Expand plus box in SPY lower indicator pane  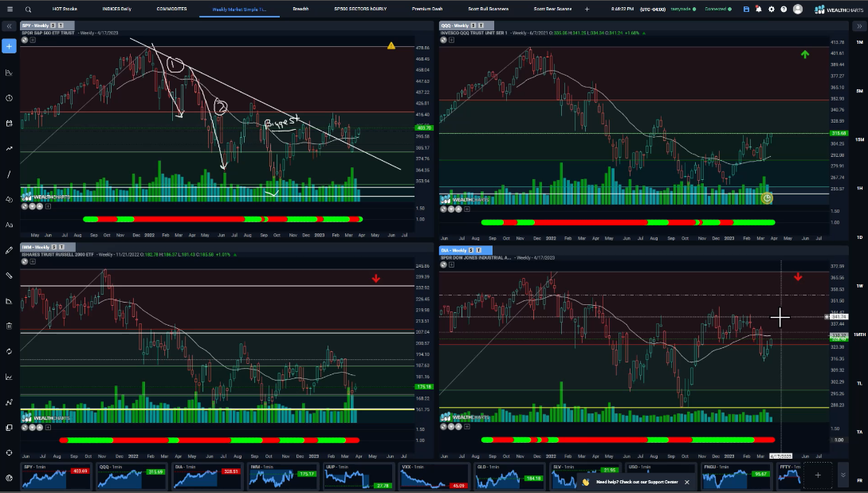click(x=48, y=206)
